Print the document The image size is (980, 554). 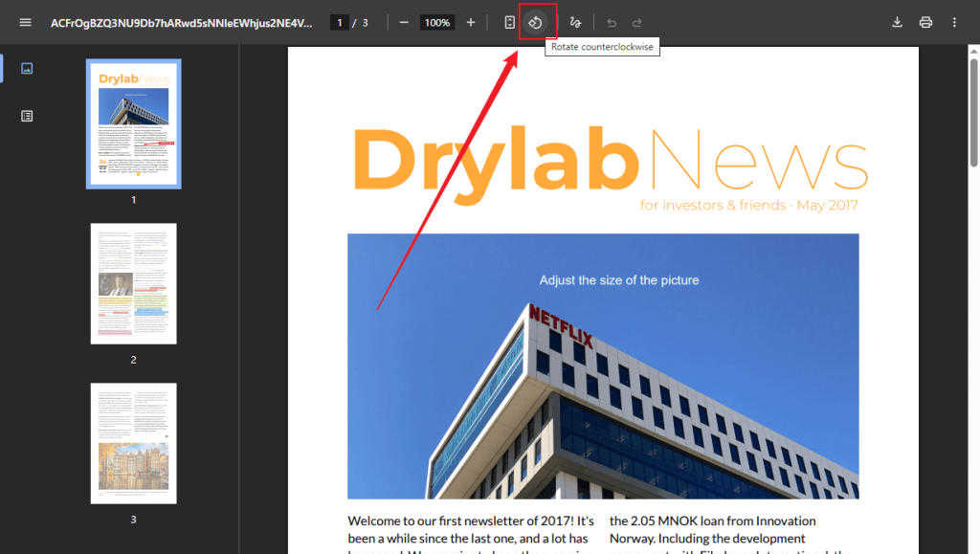coord(925,22)
